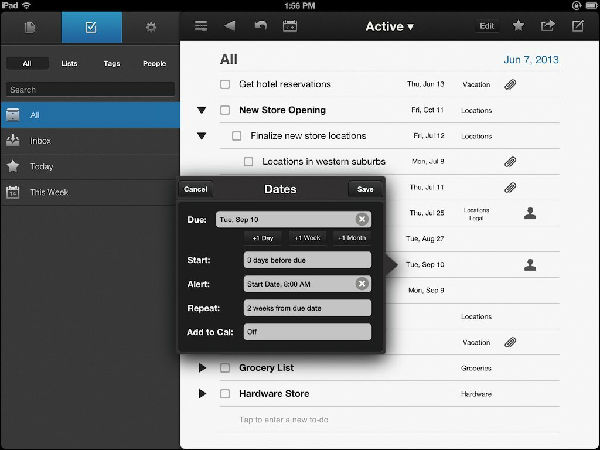
Task: Open the settings gear tab in sidebar
Action: click(x=151, y=27)
